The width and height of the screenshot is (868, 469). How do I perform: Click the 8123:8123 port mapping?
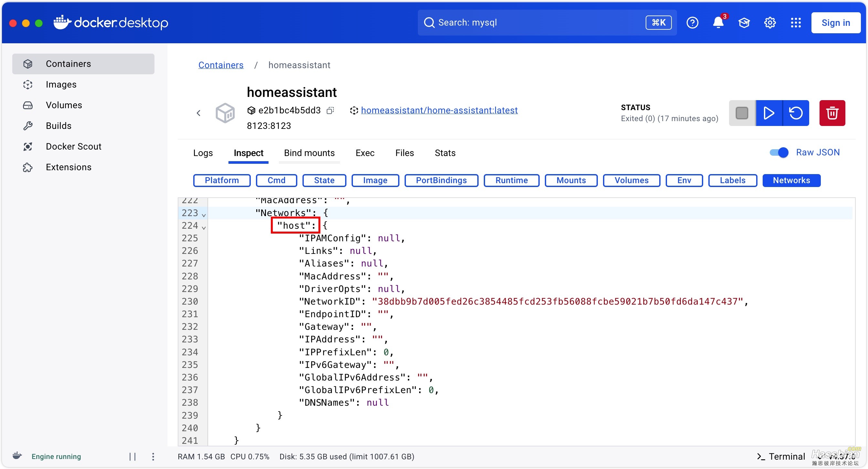point(269,126)
